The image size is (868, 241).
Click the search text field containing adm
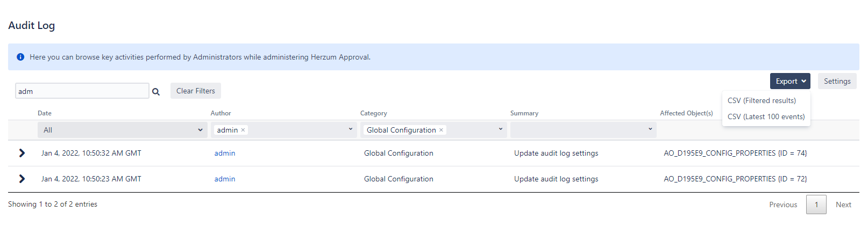82,91
